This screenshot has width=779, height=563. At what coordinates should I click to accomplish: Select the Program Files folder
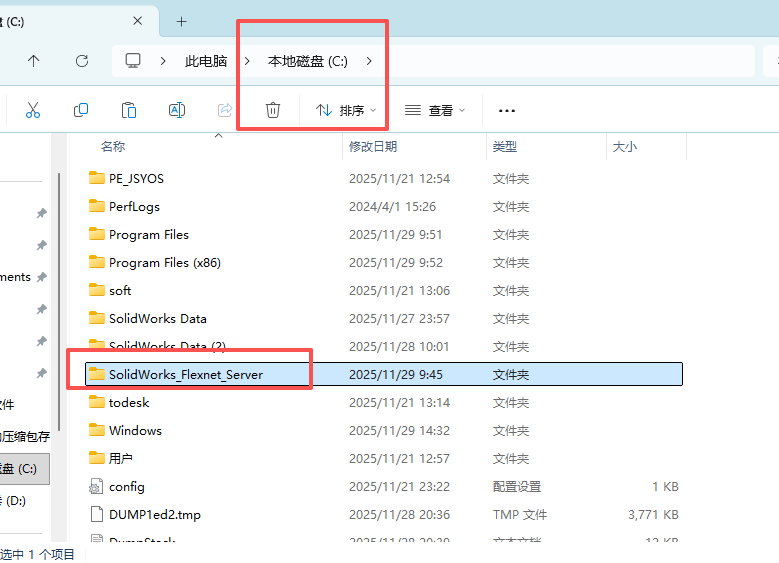384,235
